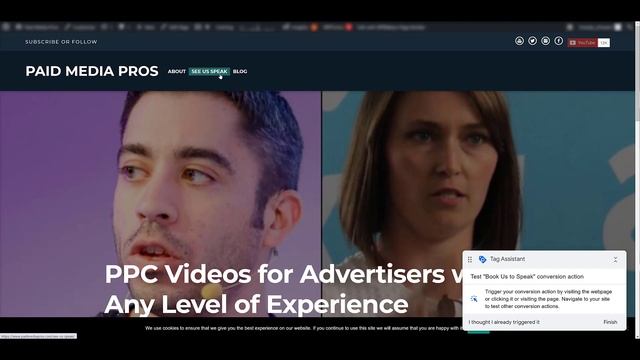Click the cookie notice text at page bottom
Screen dimensions: 640x360
click(x=305, y=328)
